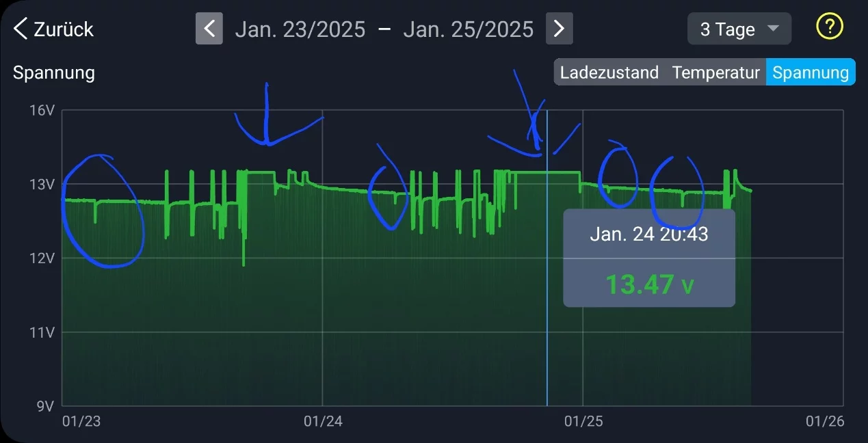Screen dimensions: 868x443
Task: Click the 01/24 label on time axis
Action: (x=321, y=422)
